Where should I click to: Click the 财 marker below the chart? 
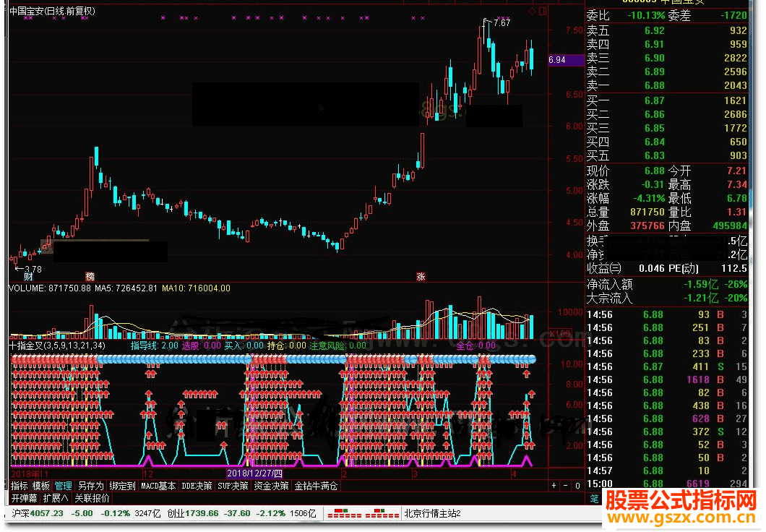pyautogui.click(x=28, y=277)
